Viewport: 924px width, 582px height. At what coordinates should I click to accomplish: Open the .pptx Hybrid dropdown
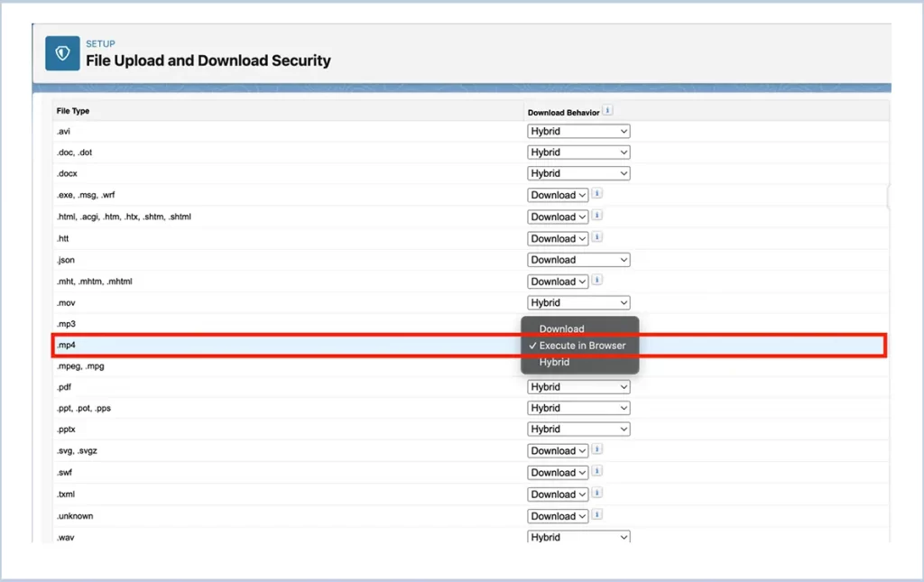578,430
